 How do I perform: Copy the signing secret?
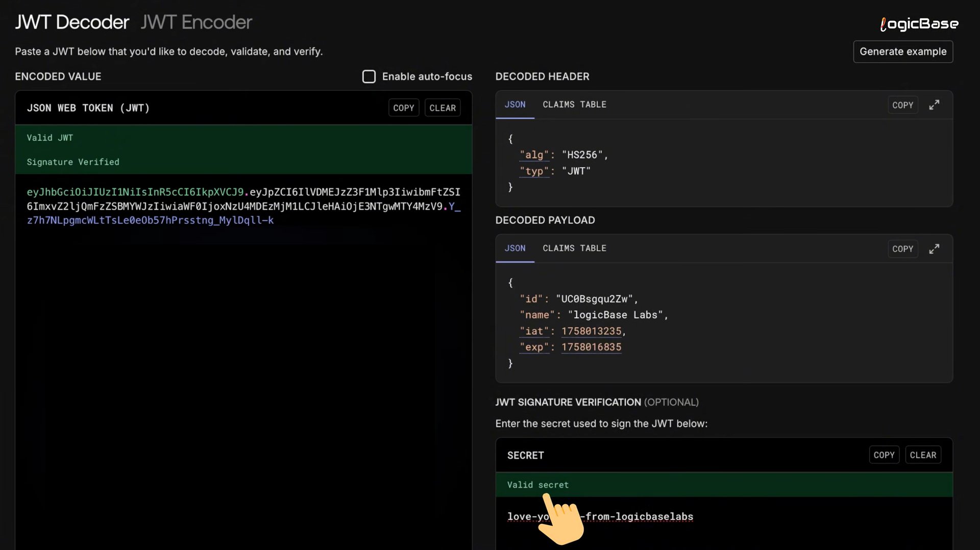click(x=884, y=455)
